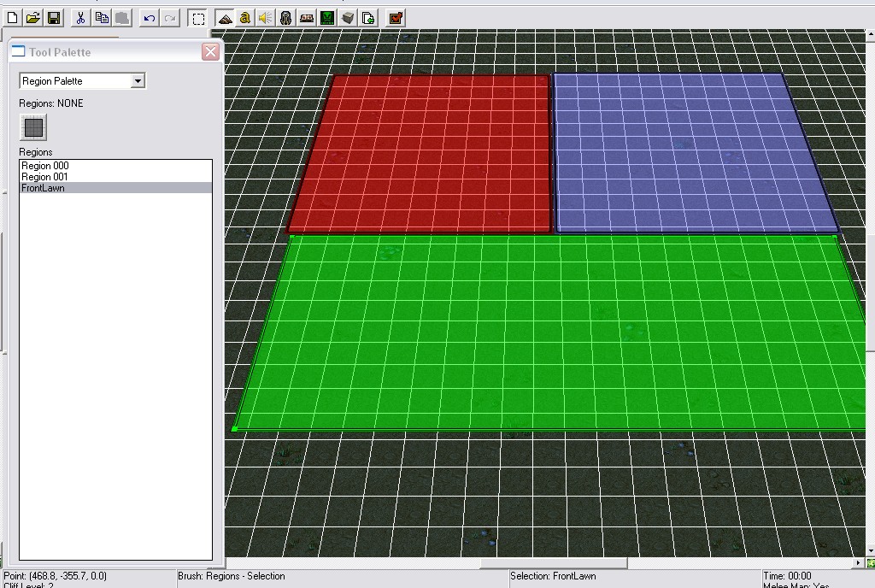
Task: Undo the last action
Action: 149,19
